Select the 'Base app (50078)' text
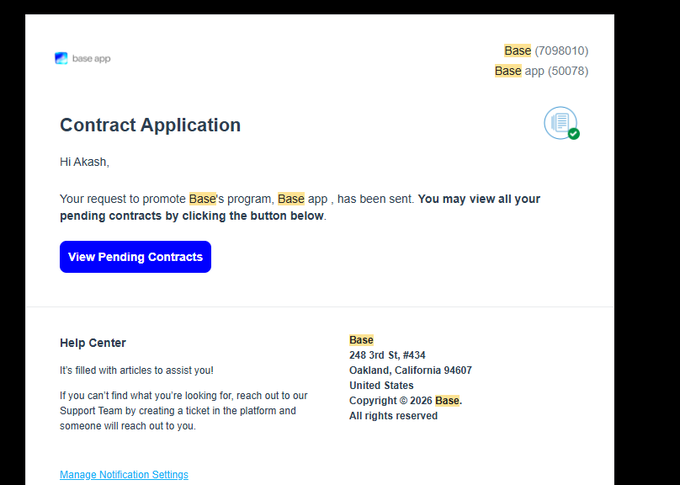The image size is (680, 485). 541,71
